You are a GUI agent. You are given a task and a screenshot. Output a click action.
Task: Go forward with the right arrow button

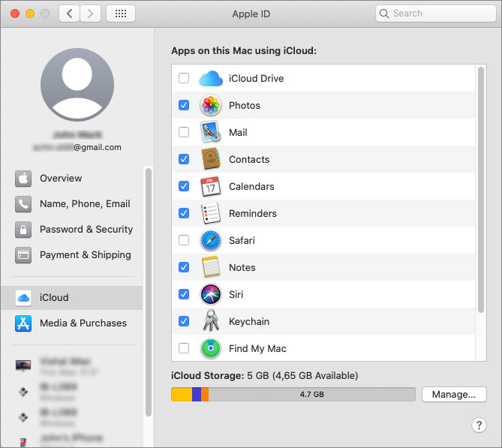(90, 14)
